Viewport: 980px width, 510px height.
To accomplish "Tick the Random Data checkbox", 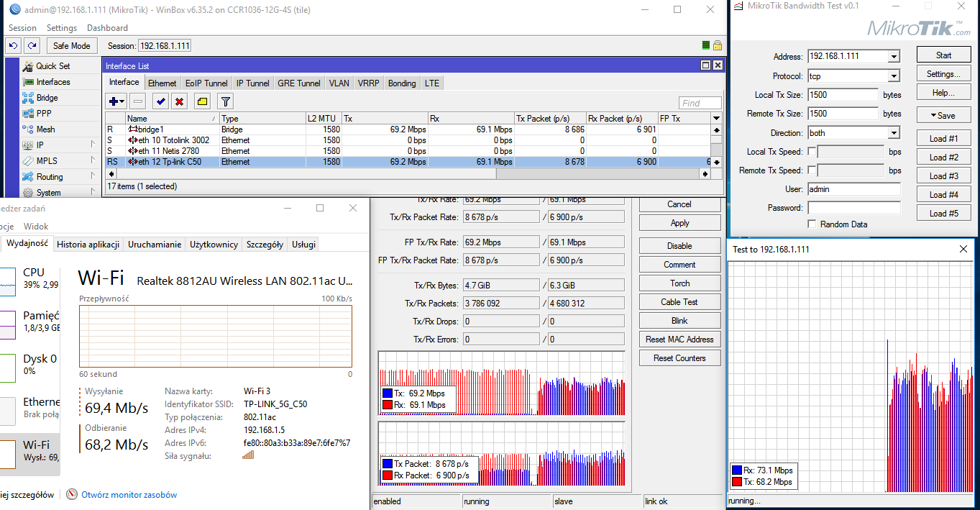I will tap(812, 224).
